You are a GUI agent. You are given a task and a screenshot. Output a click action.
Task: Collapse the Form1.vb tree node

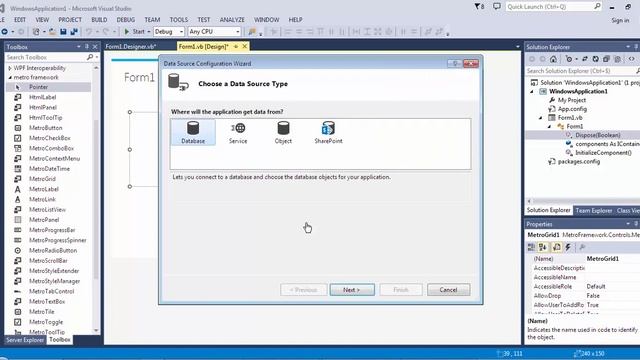coord(540,118)
